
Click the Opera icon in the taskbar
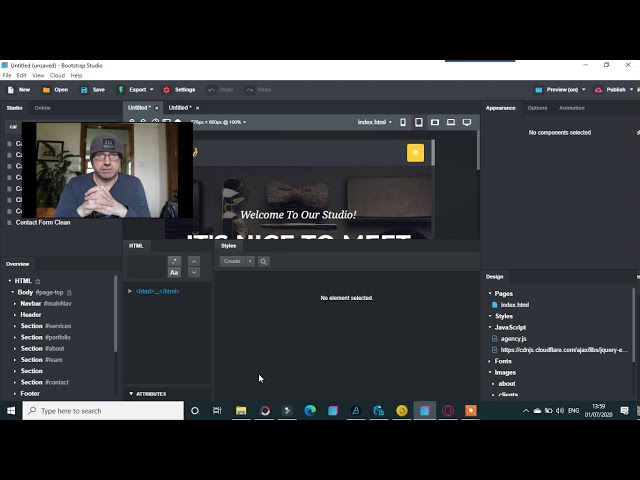(x=448, y=411)
